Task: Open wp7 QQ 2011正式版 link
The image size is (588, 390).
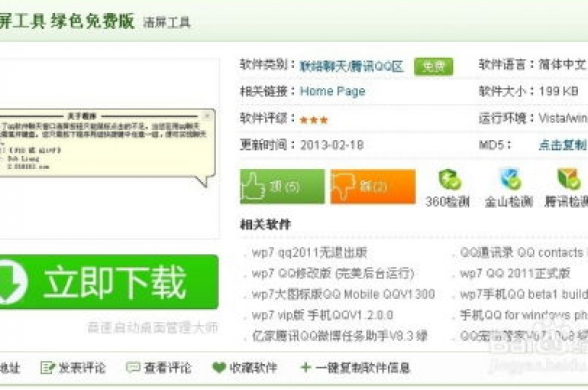Action: (x=515, y=274)
